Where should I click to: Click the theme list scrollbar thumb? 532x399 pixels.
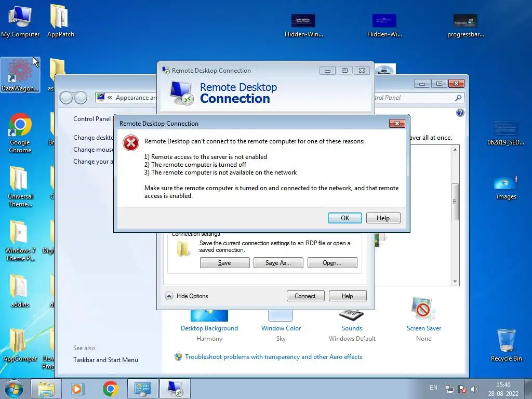click(455, 202)
